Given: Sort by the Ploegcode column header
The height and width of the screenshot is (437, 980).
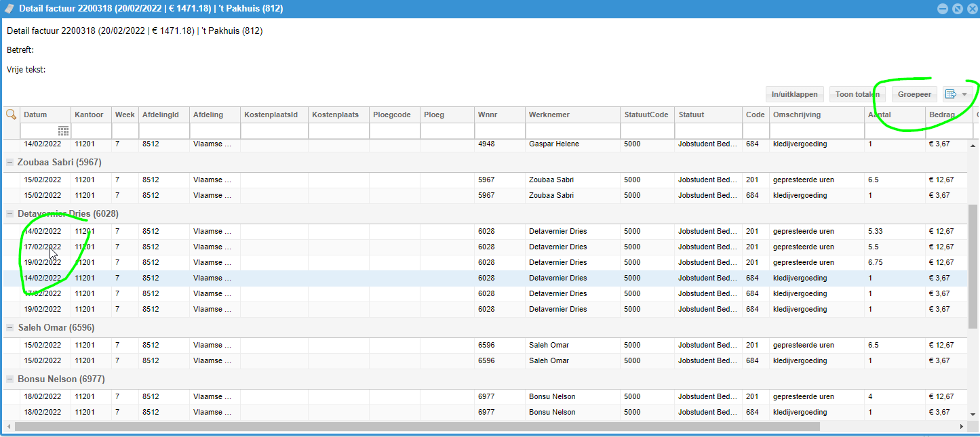Looking at the screenshot, I should pyautogui.click(x=395, y=115).
